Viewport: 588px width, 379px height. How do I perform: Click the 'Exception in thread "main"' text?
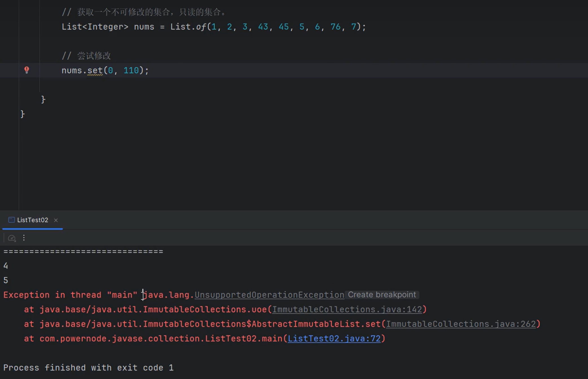click(70, 295)
